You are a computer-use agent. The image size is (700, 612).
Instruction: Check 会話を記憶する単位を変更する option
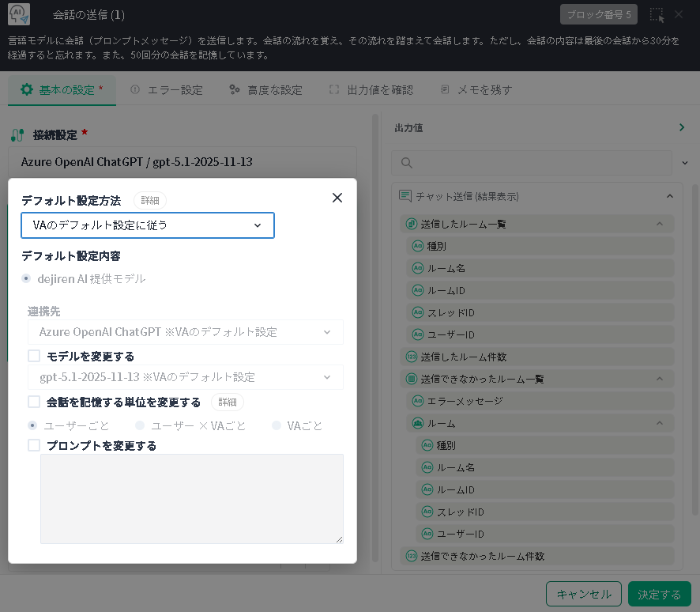click(34, 402)
